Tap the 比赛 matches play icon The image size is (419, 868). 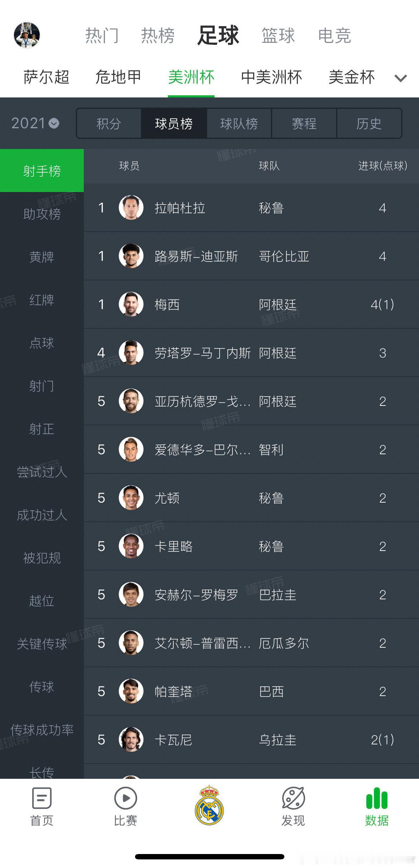coord(125,798)
